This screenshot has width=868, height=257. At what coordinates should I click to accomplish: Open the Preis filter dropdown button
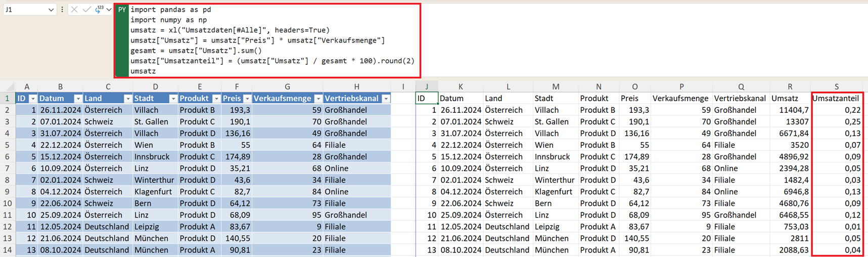click(x=247, y=99)
